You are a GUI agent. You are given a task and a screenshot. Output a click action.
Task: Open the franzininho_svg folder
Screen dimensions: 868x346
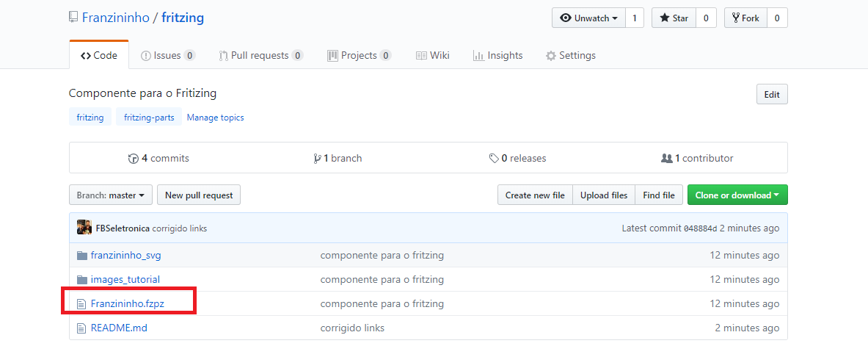[125, 255]
